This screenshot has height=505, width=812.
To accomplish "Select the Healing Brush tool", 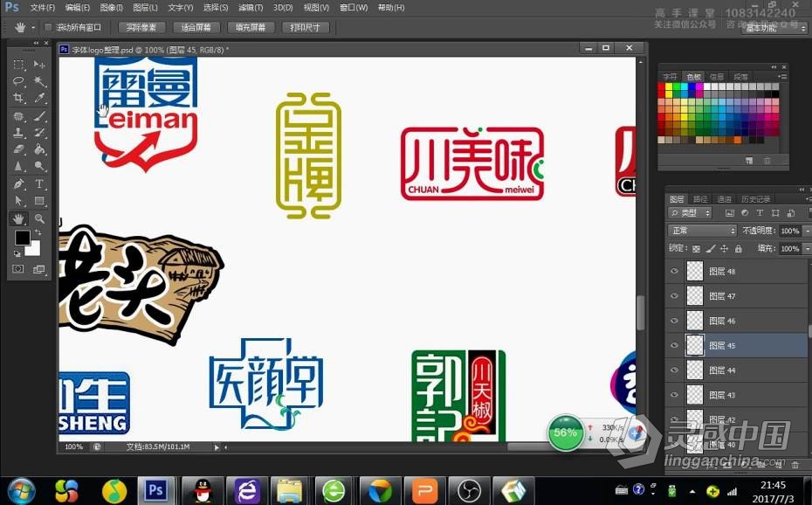I will [18, 116].
